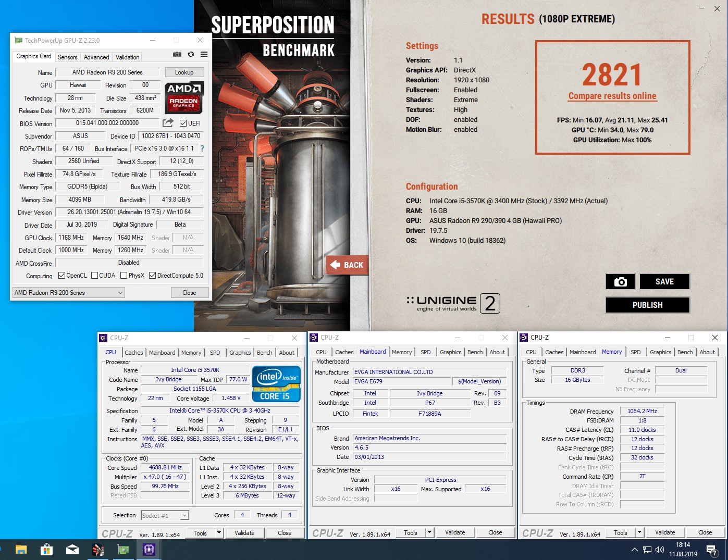Click the BIOS export share icon

point(168,123)
